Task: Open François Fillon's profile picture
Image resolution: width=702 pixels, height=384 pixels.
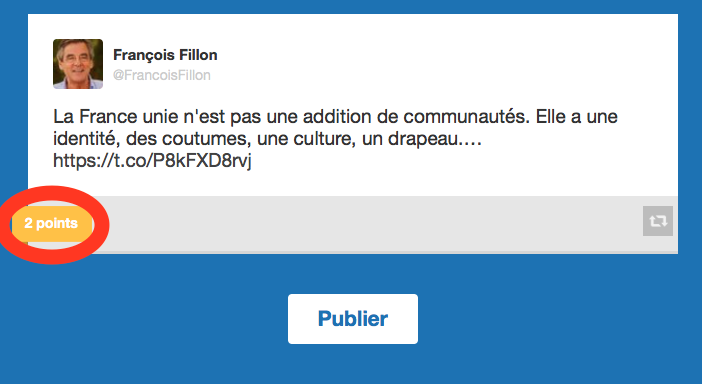Action: (78, 64)
